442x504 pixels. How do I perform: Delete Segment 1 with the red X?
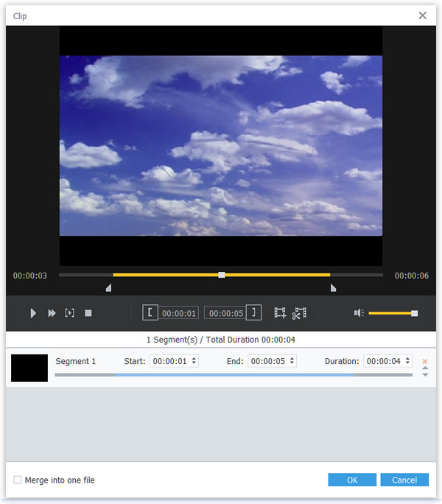[x=425, y=361]
